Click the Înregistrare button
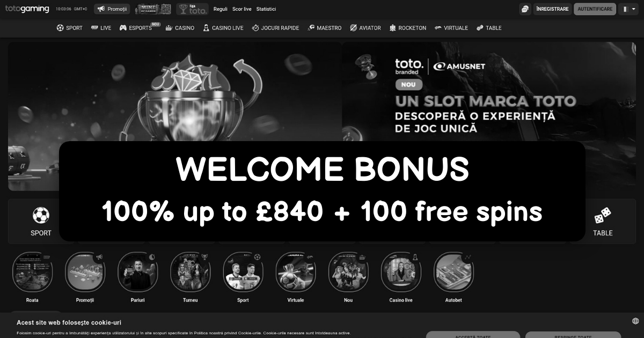 [x=552, y=9]
